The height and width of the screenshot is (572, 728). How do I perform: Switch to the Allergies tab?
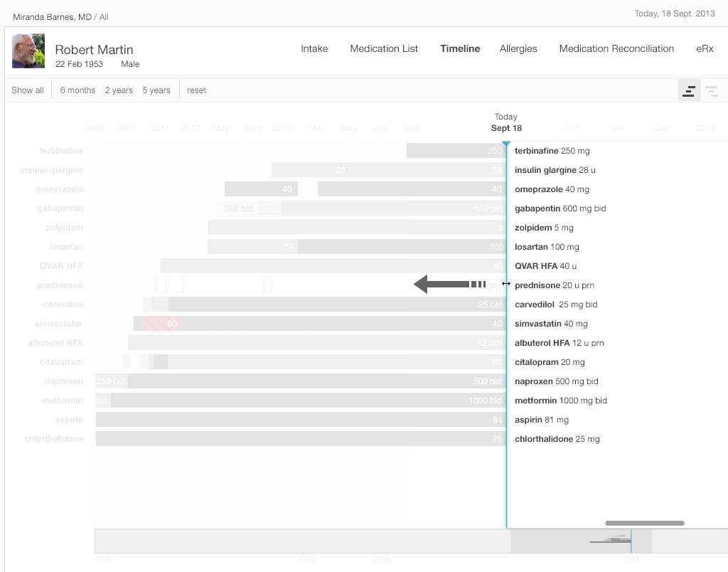click(518, 49)
